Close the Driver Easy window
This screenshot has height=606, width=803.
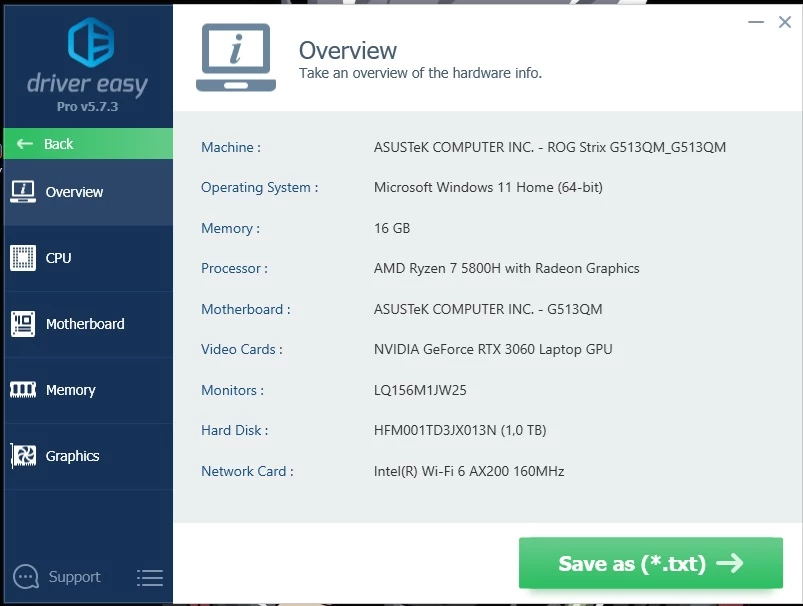[x=785, y=22]
